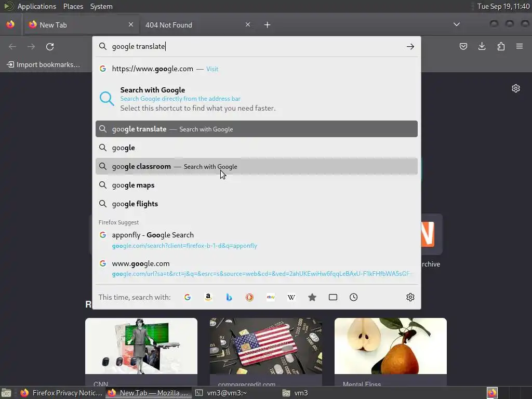This screenshot has height=399, width=532.
Task: Click in the address bar text field
Action: (258, 46)
